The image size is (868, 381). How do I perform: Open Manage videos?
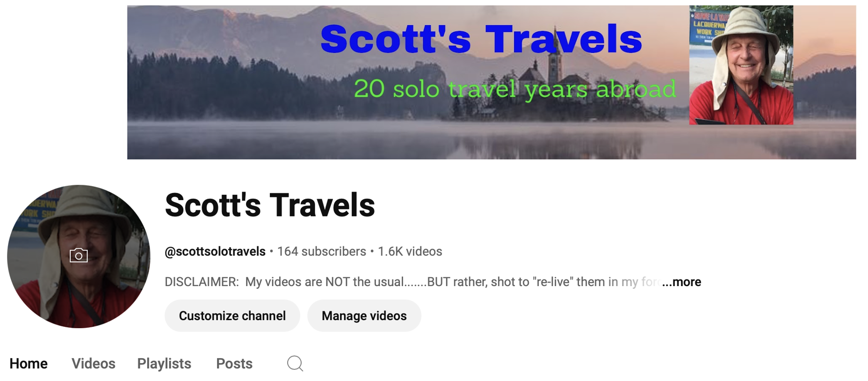coord(364,316)
